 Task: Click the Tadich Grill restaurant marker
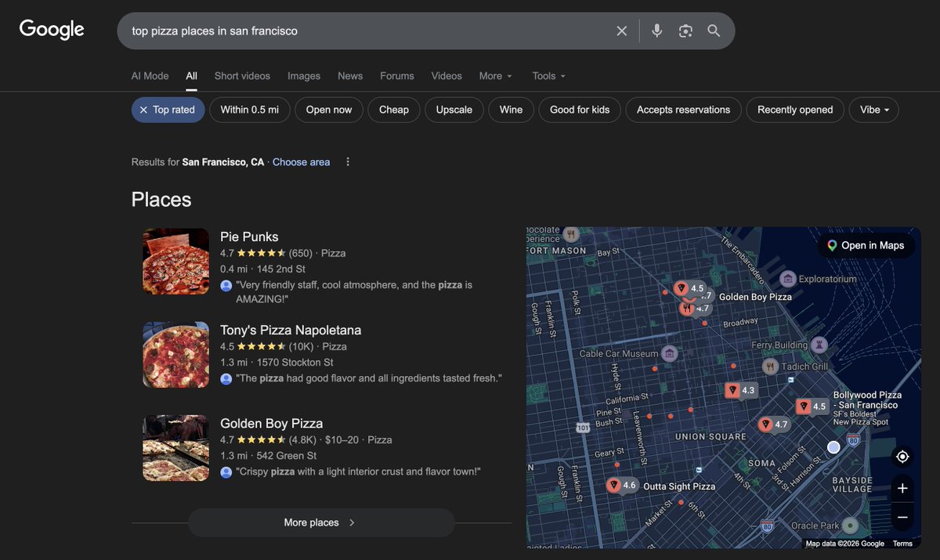pos(771,366)
